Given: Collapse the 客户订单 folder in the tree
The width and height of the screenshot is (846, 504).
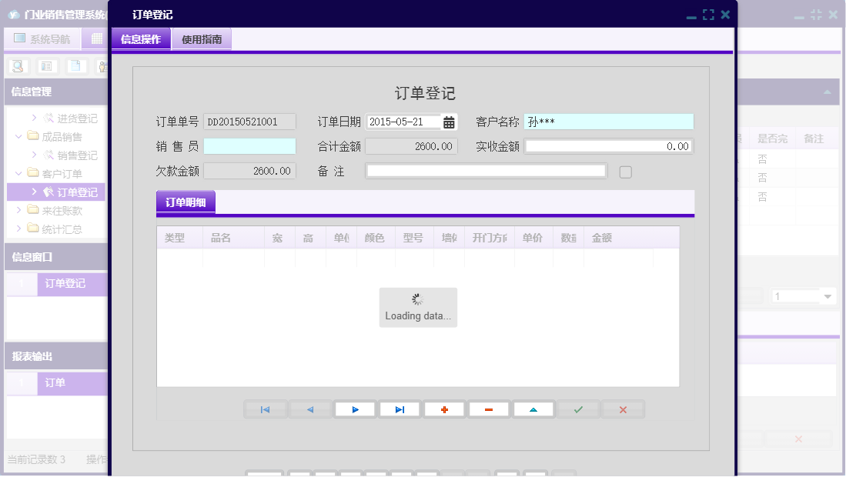Looking at the screenshot, I should click(x=17, y=172).
